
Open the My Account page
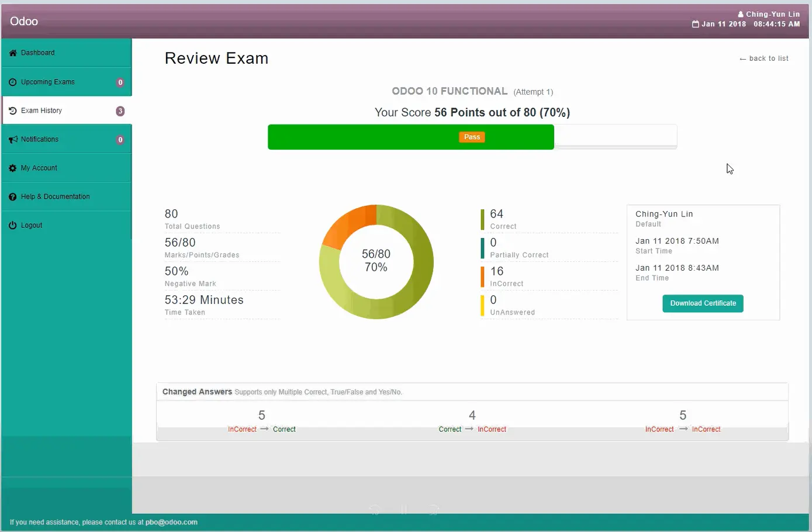(x=67, y=168)
